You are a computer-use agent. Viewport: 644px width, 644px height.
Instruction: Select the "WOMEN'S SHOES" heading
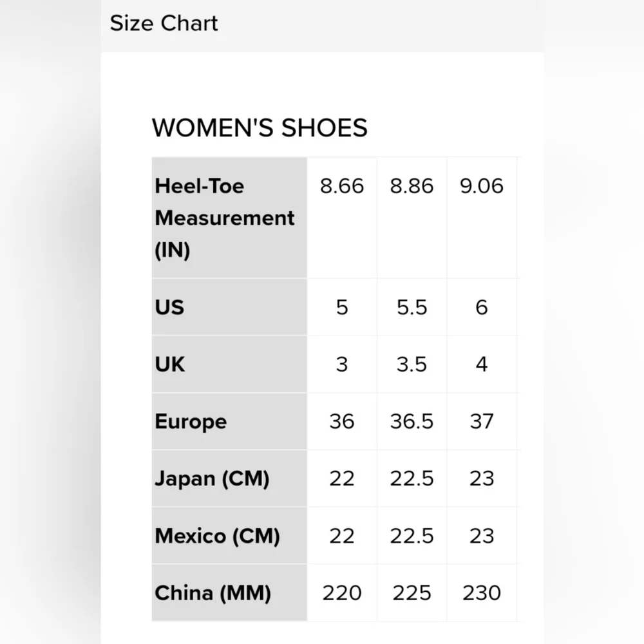pos(260,128)
